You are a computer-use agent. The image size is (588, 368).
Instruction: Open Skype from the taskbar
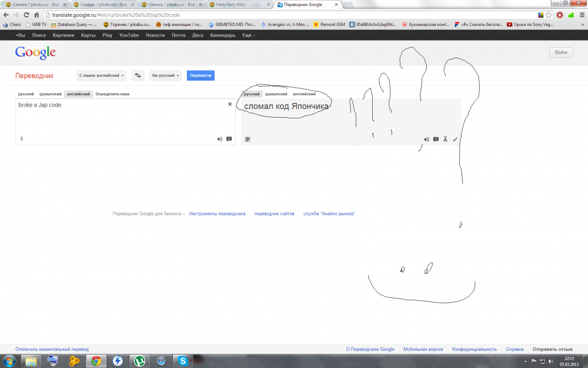point(183,362)
